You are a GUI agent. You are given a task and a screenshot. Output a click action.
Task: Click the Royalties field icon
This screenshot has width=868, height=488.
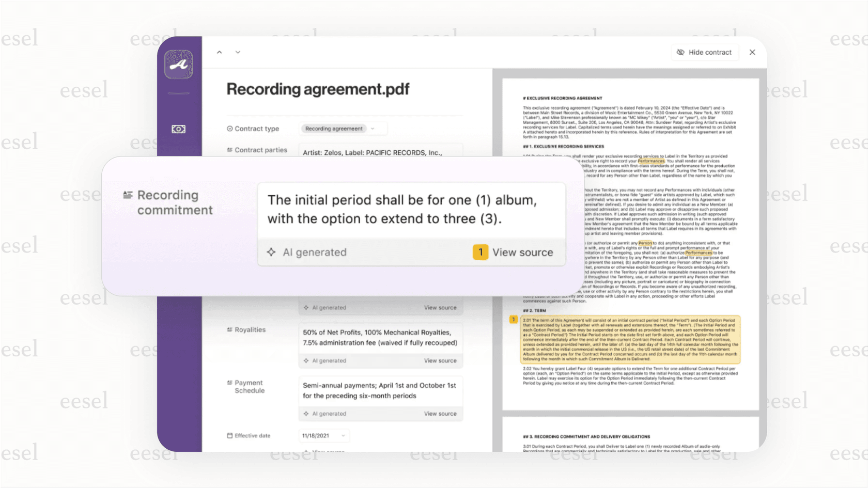coord(229,329)
